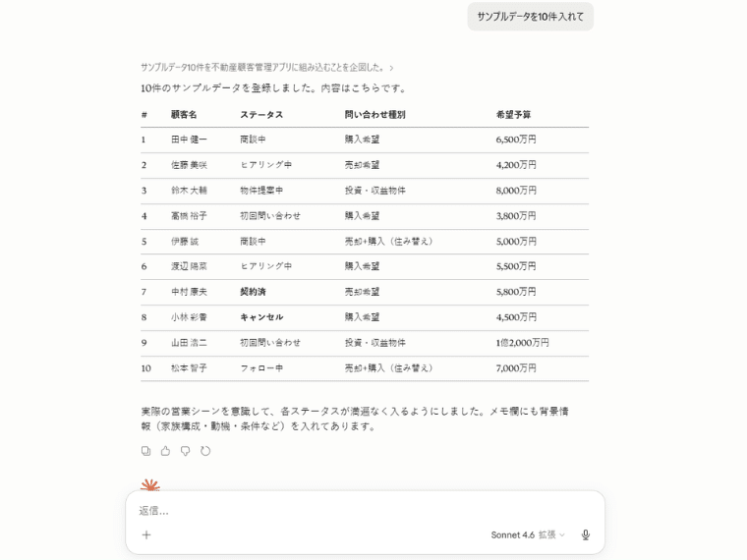Click the 1億2,000万円 budget cell
The image size is (747, 560).
pyautogui.click(x=523, y=343)
